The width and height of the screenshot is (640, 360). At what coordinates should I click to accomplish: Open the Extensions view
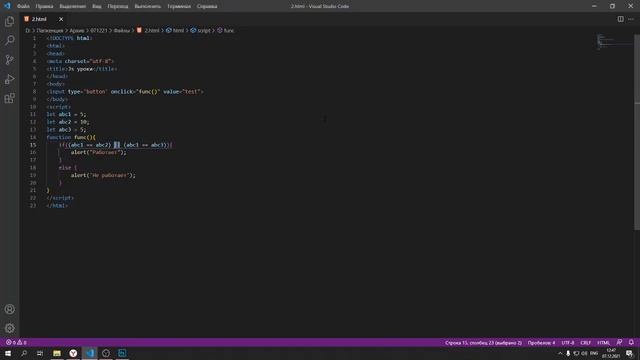point(9,98)
